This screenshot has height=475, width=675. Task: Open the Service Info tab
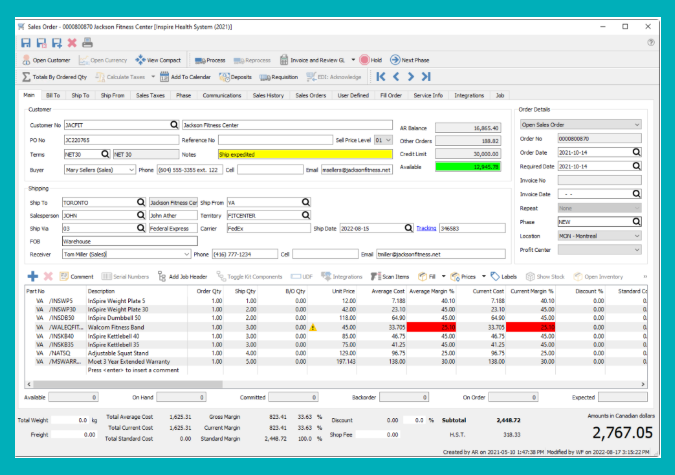[428, 95]
